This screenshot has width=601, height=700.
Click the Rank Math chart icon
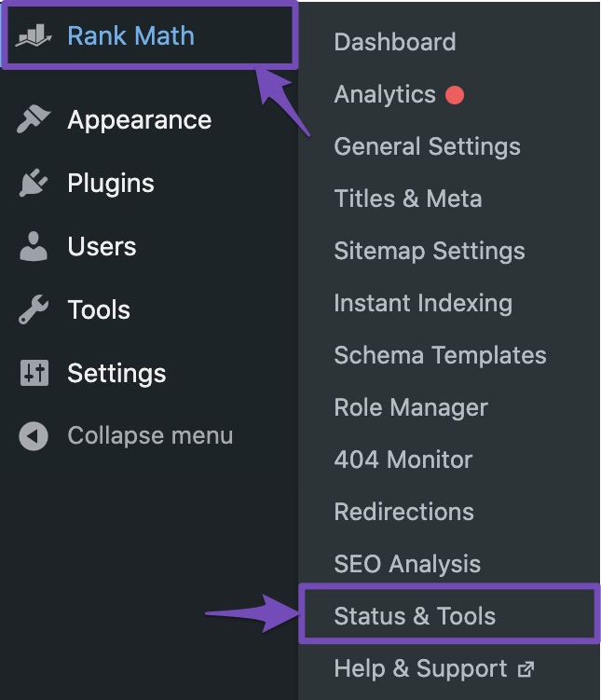34,36
